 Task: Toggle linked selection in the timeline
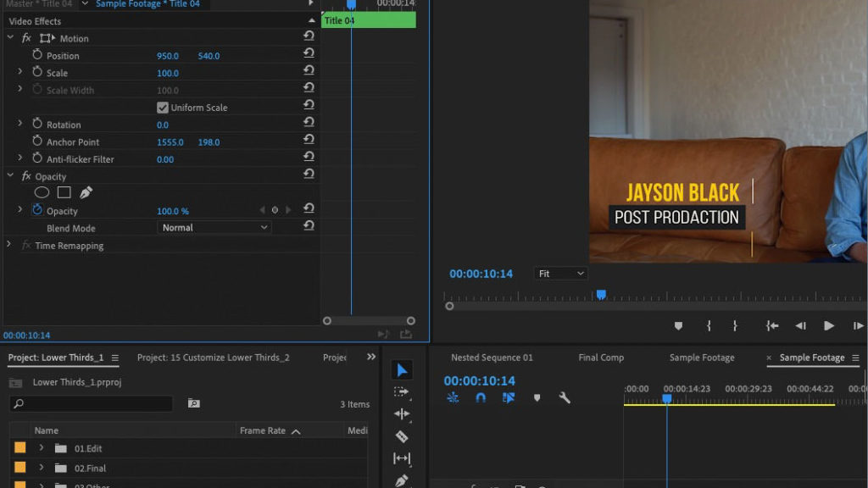[x=509, y=398]
